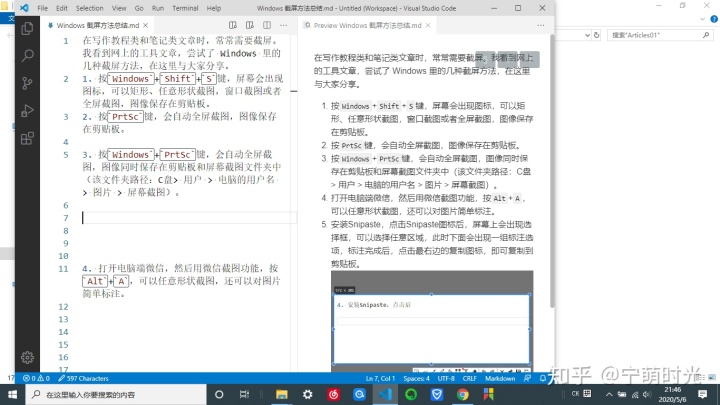Open the Selection menu
Image resolution: width=720 pixels, height=405 pixels.
(x=90, y=8)
